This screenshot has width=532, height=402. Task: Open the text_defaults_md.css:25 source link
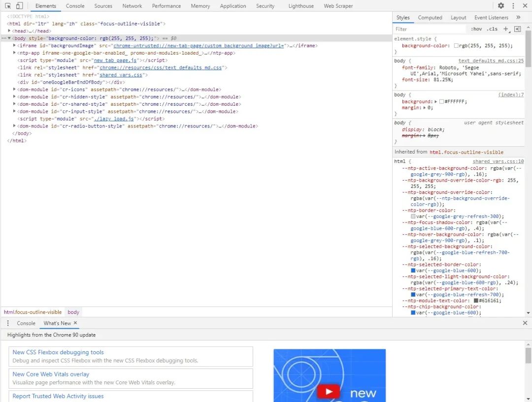coord(491,61)
